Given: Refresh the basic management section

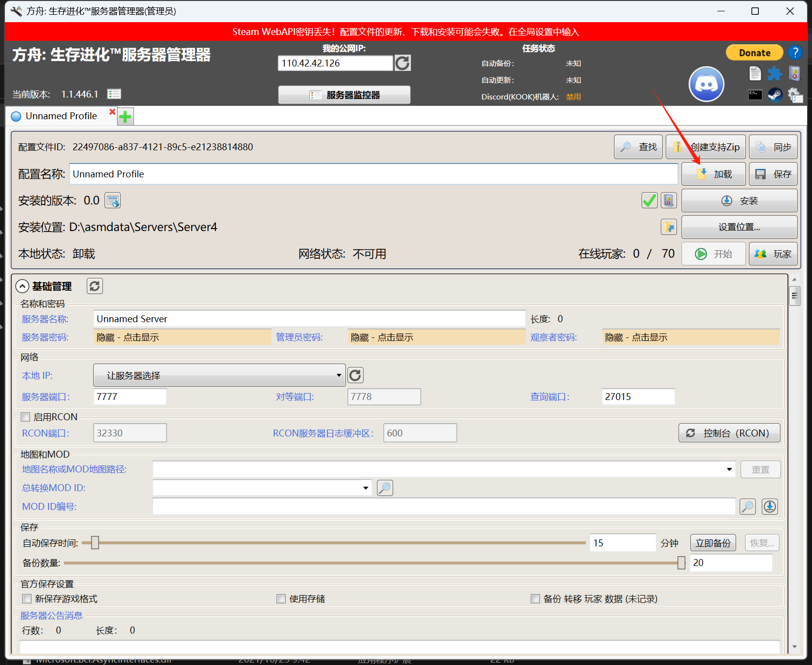Looking at the screenshot, I should 95,286.
